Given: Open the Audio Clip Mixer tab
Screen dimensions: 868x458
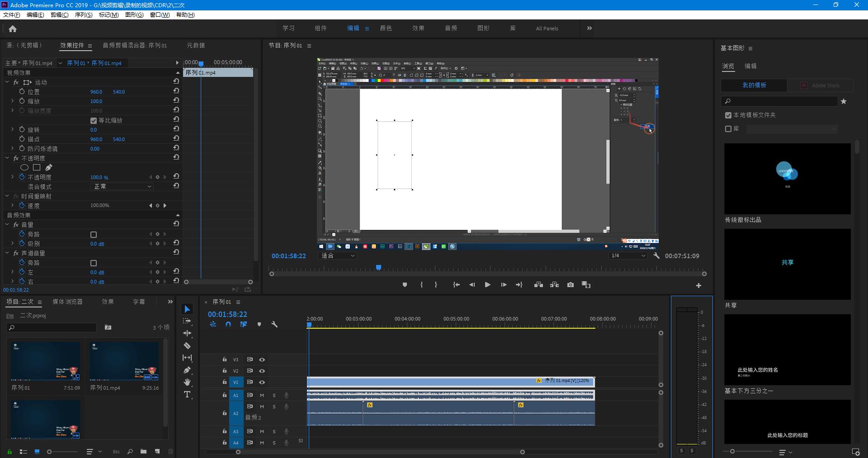Looking at the screenshot, I should pyautogui.click(x=135, y=45).
